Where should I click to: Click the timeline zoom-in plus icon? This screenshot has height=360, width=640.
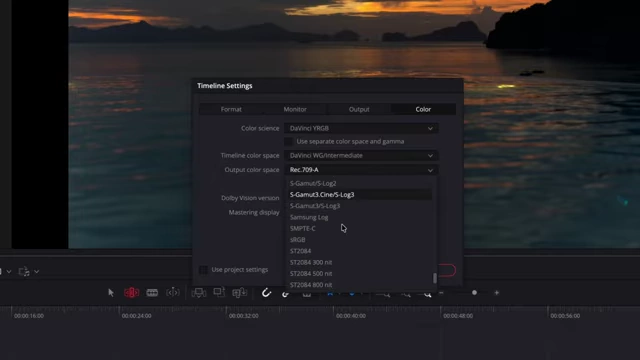coord(497,293)
